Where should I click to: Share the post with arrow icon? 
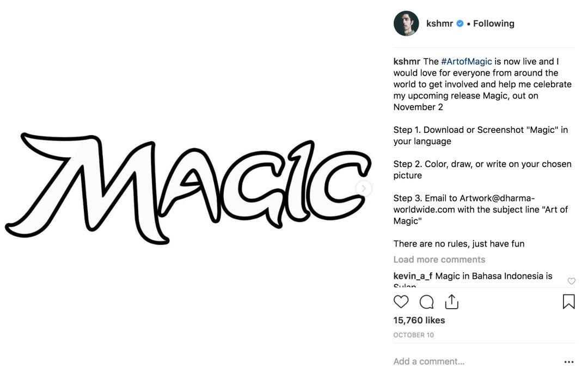(451, 302)
